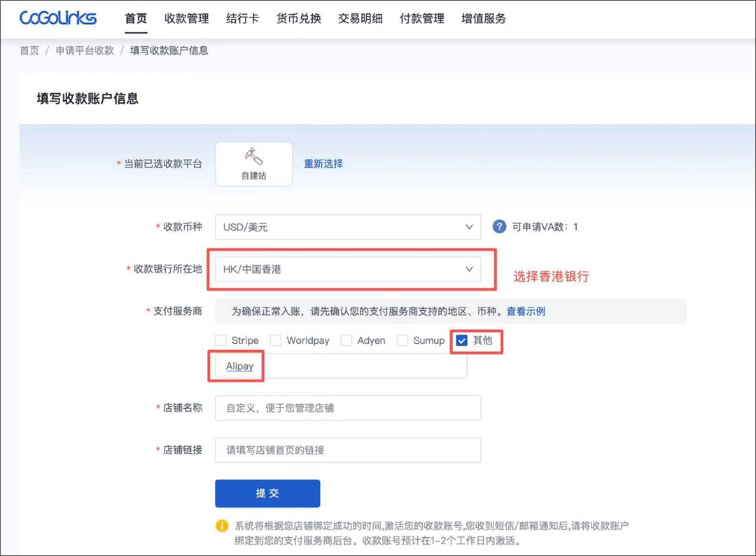
Task: Enable the Worldpay checkbox
Action: (276, 340)
